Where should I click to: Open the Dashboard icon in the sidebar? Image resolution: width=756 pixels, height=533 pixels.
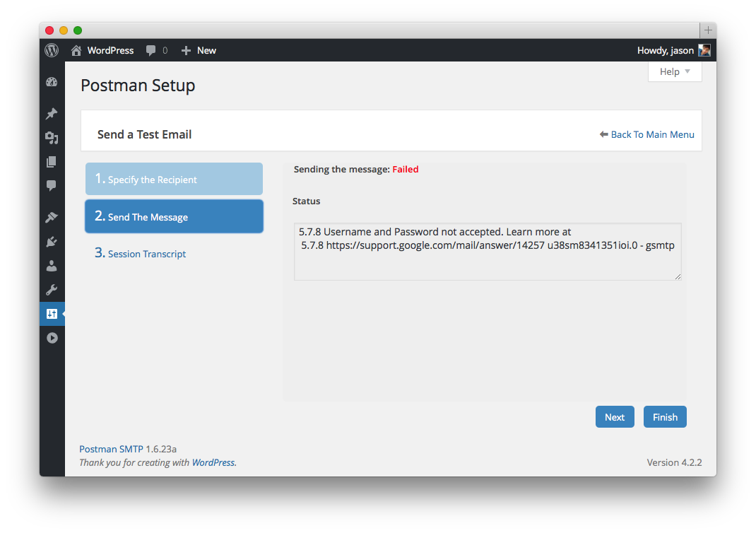click(52, 82)
